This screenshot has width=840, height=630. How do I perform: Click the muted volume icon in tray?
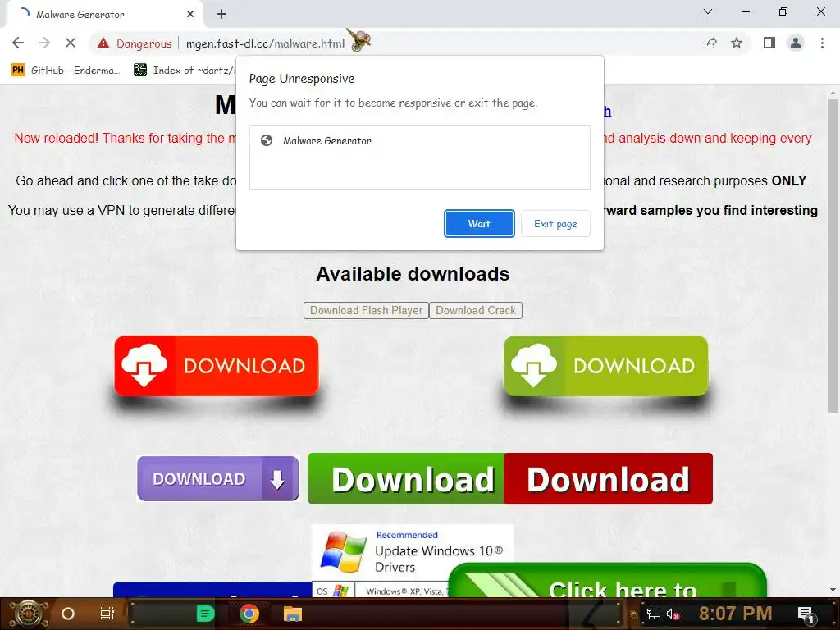coord(673,614)
